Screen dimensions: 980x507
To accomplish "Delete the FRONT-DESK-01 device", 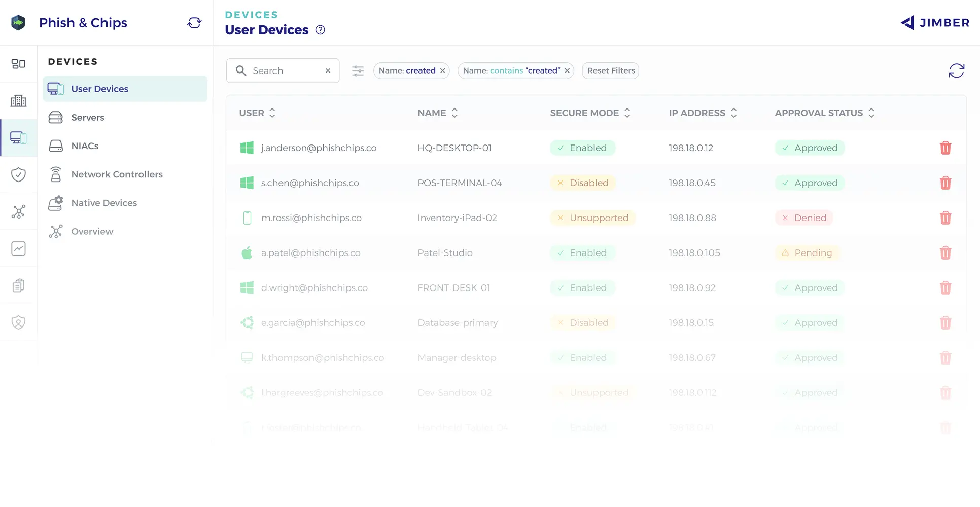I will tap(946, 288).
